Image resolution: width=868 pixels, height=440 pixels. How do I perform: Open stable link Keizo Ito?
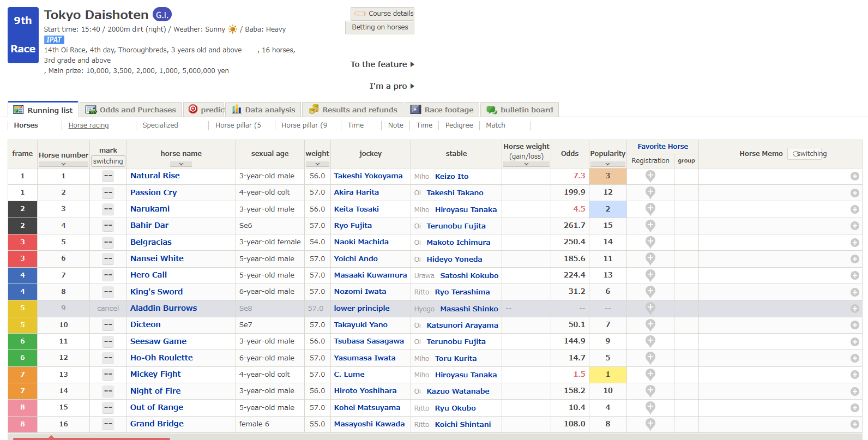(x=452, y=176)
